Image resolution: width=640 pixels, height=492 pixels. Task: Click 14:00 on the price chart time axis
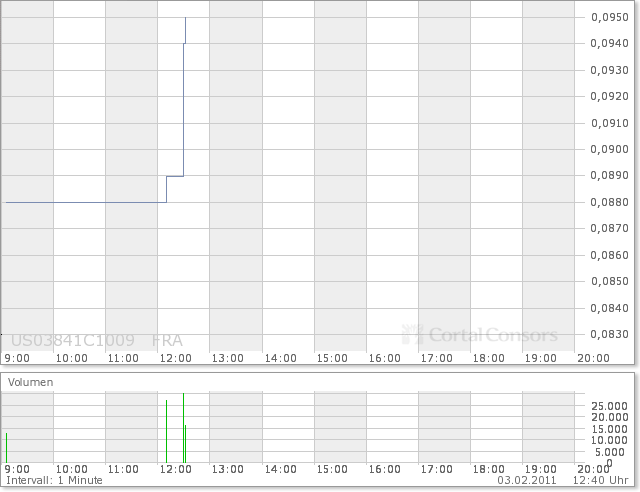tap(280, 358)
